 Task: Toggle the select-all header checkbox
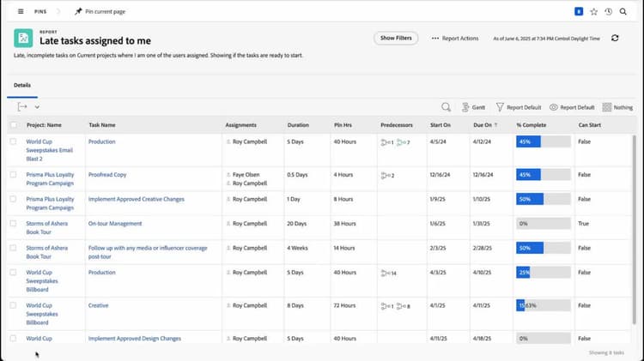[13, 124]
